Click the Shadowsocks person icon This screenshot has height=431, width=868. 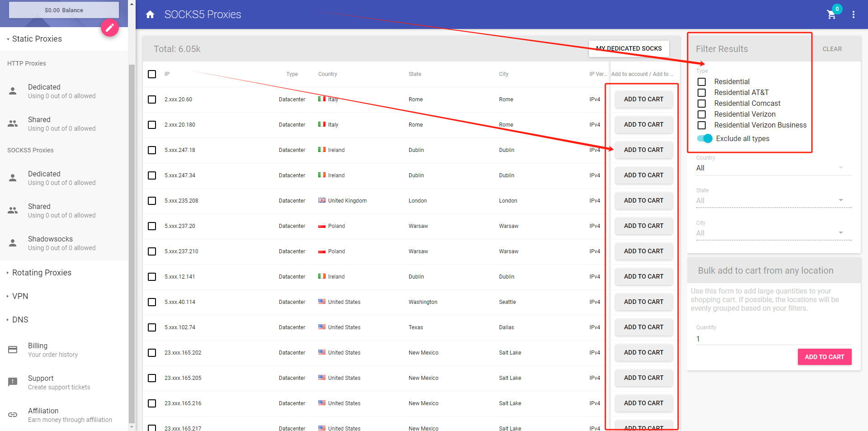tap(13, 243)
